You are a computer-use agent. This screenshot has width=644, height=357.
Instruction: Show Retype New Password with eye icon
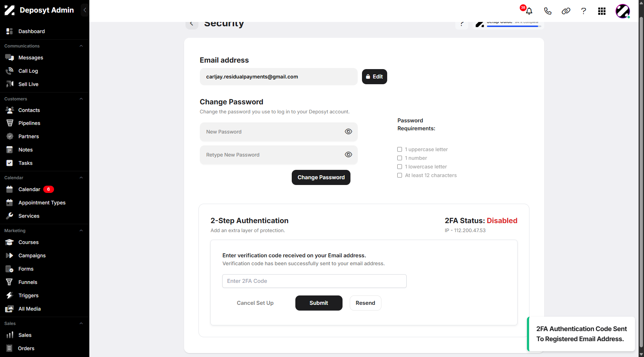pyautogui.click(x=348, y=155)
